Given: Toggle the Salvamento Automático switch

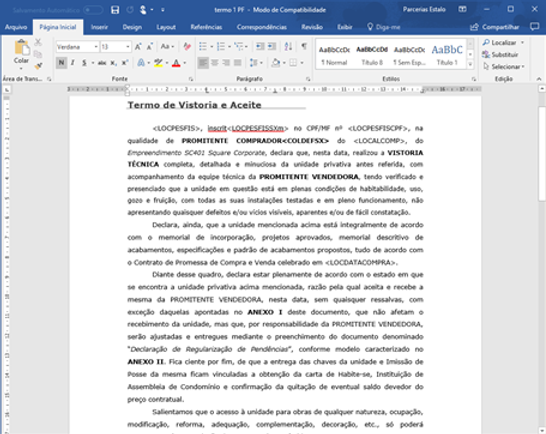Looking at the screenshot, I should point(93,10).
